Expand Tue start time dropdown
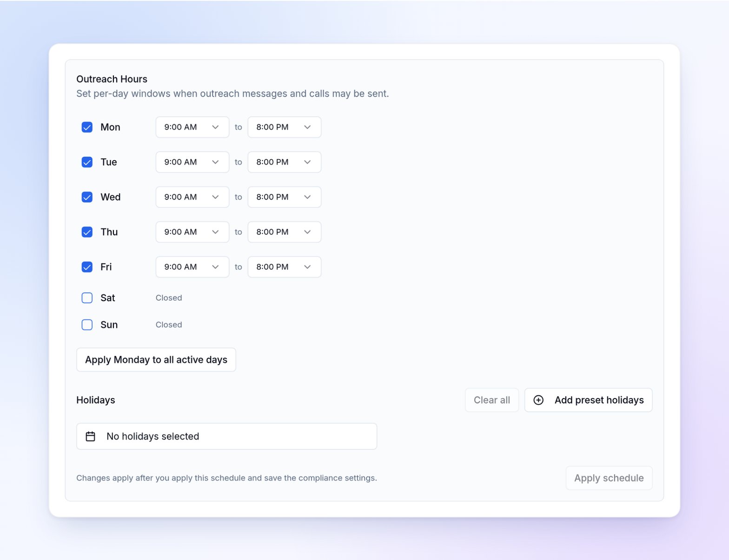Screen dimensions: 729x560 pyautogui.click(x=192, y=162)
